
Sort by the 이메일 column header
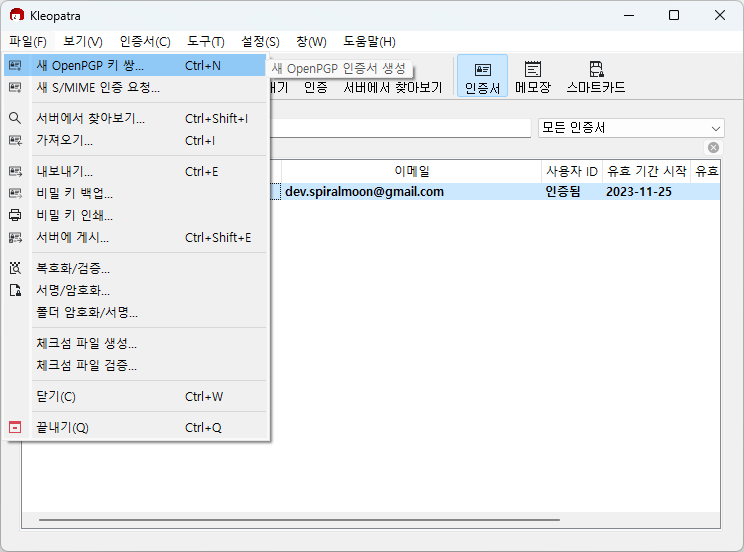[x=411, y=171]
